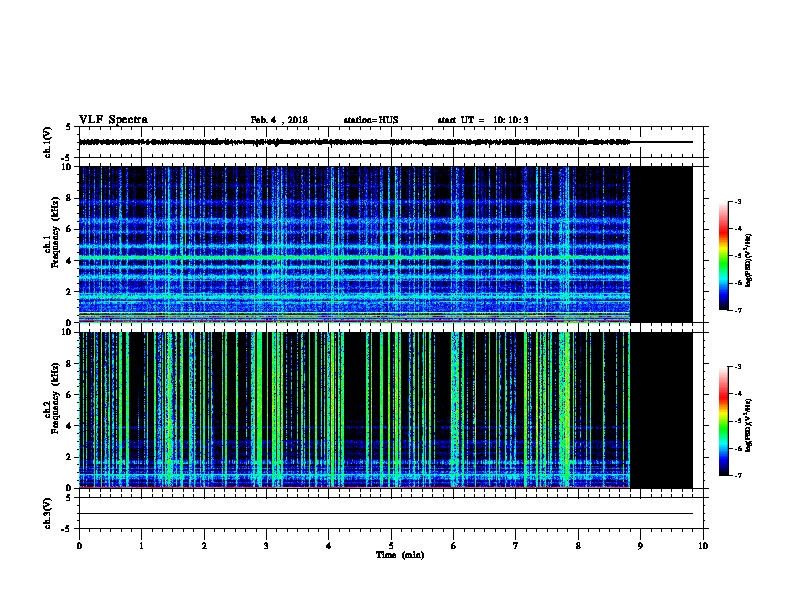The width and height of the screenshot is (792, 612).
Task: Click the "station=HUS" label
Action: tap(371, 120)
